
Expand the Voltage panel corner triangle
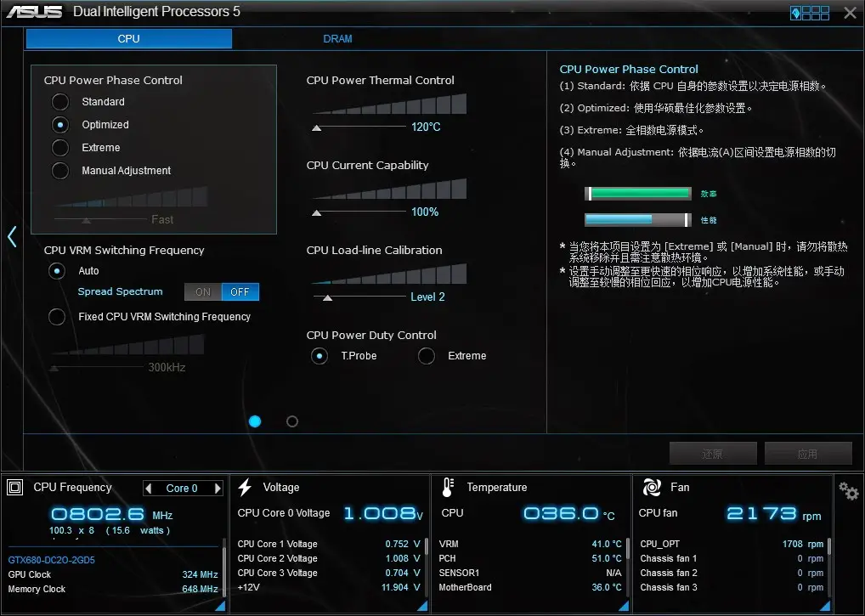(422, 606)
